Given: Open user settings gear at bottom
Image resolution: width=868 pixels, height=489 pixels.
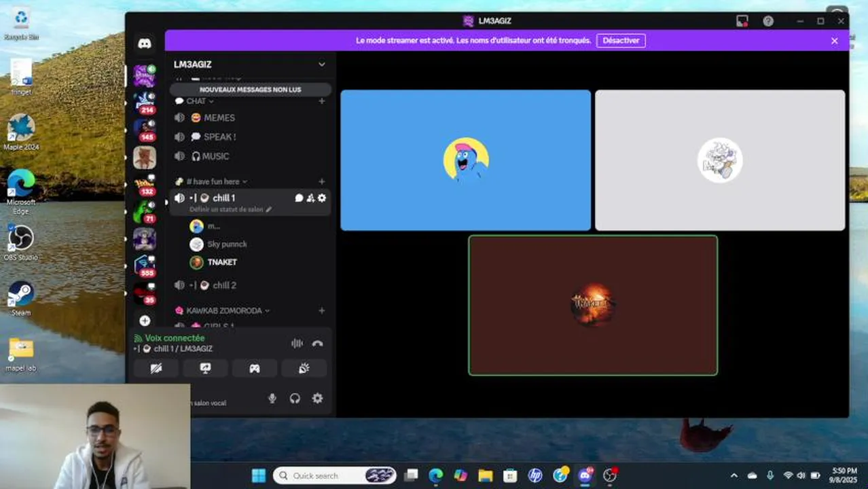Looking at the screenshot, I should coord(317,399).
